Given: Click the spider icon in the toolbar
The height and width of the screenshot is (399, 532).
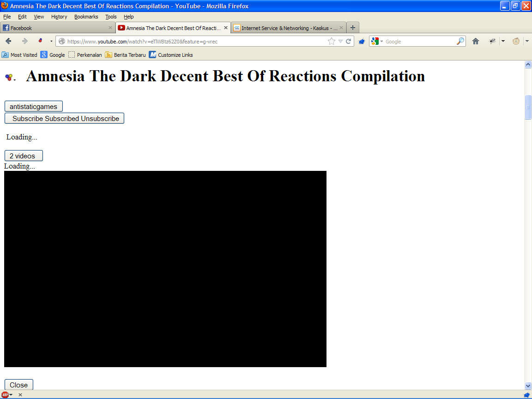Looking at the screenshot, I should point(492,42).
